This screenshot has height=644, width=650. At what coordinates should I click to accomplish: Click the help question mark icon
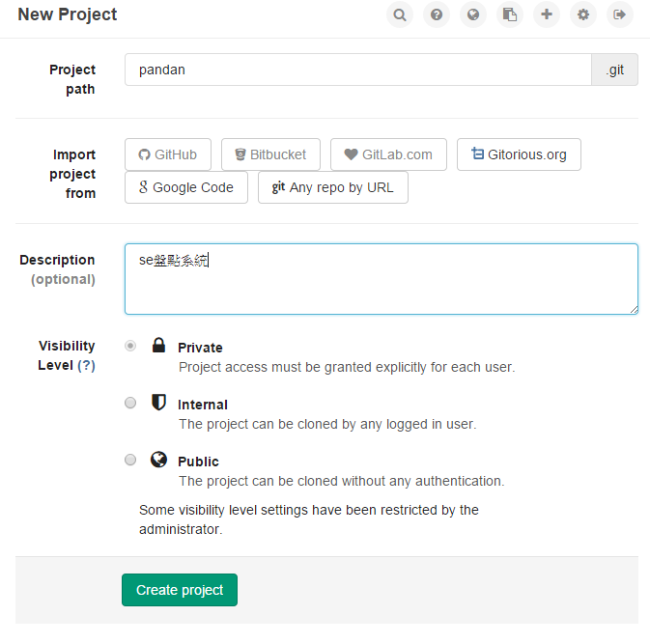pos(437,14)
